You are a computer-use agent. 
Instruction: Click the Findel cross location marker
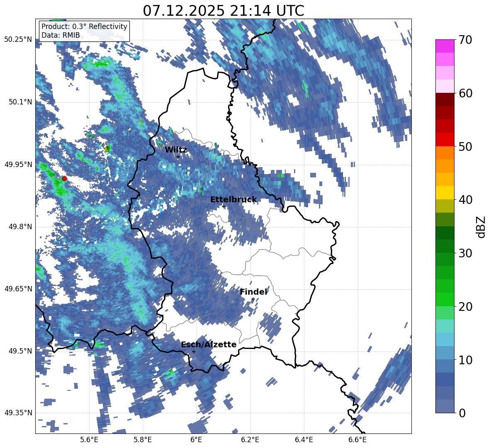coord(253,299)
